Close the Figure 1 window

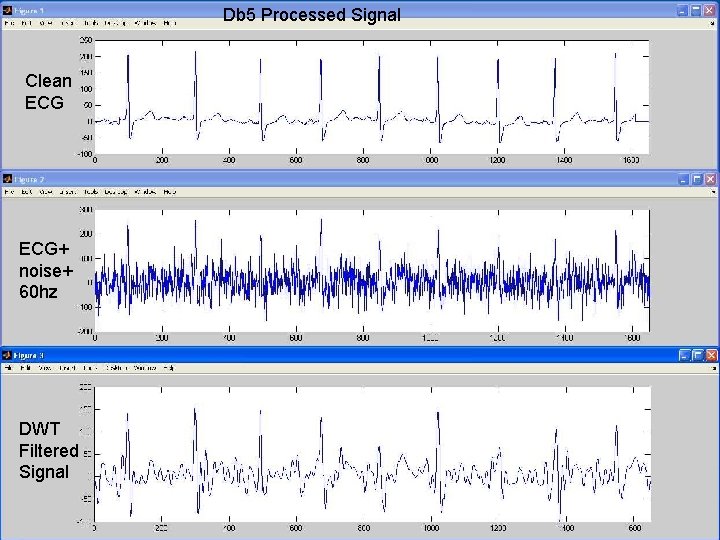tap(709, 10)
